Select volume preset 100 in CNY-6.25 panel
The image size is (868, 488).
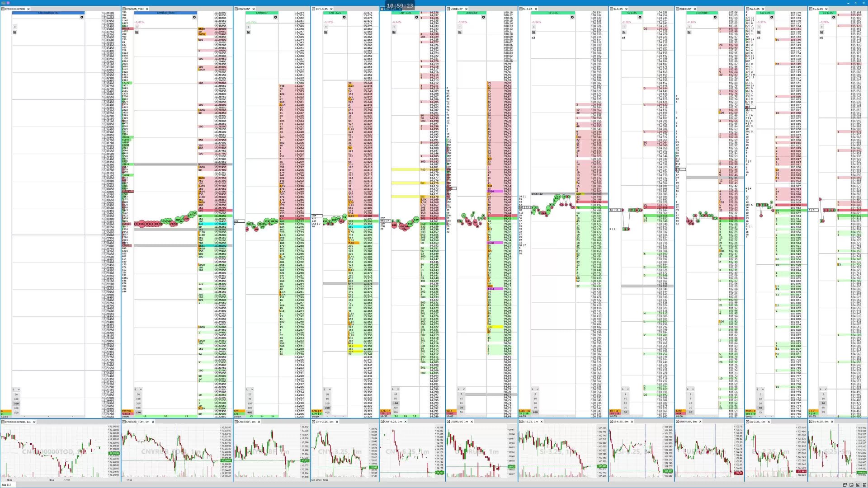396,403
